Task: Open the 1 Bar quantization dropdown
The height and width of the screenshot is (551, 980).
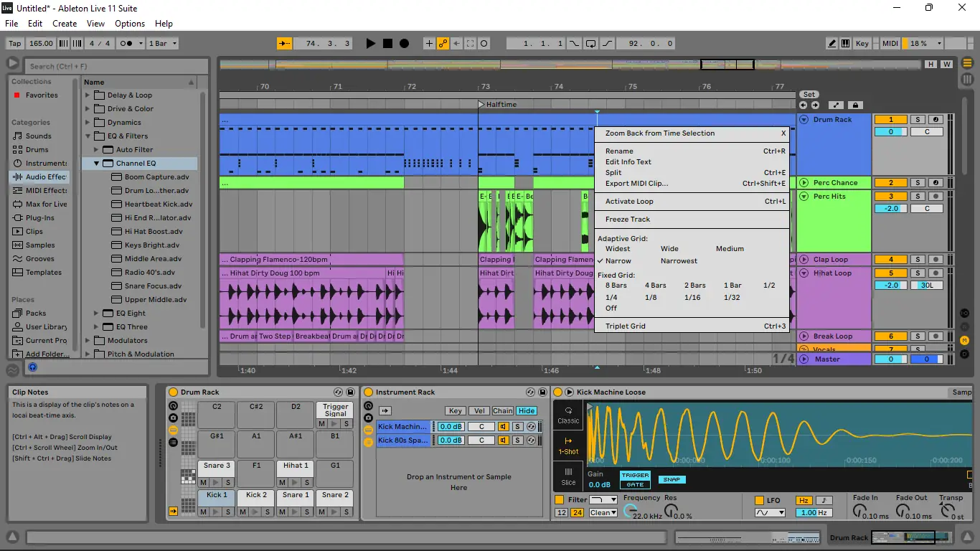Action: pos(161,44)
